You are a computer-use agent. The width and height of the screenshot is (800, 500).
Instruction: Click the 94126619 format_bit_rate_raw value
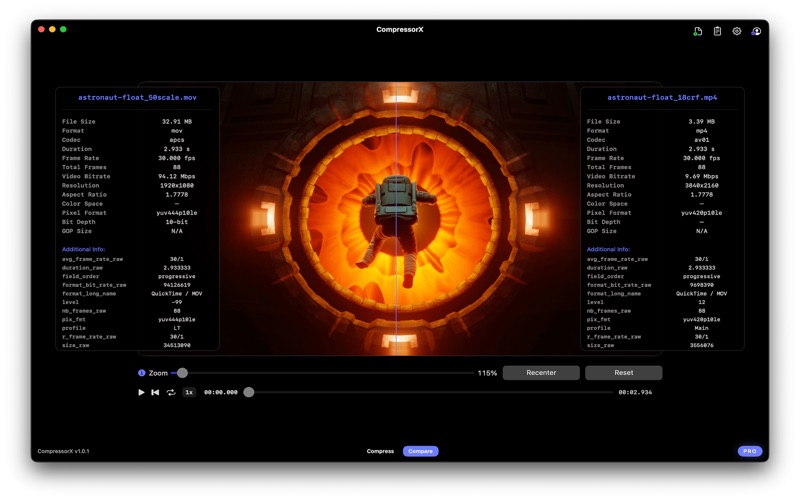[x=177, y=285]
